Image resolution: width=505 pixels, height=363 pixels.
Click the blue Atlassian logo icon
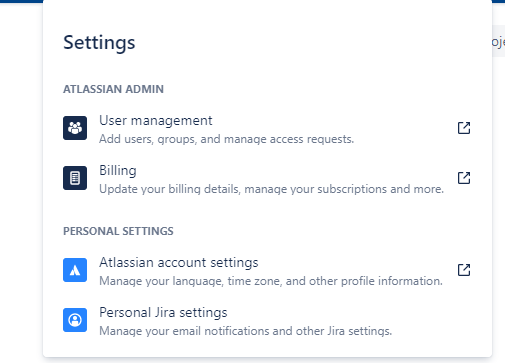tap(75, 270)
